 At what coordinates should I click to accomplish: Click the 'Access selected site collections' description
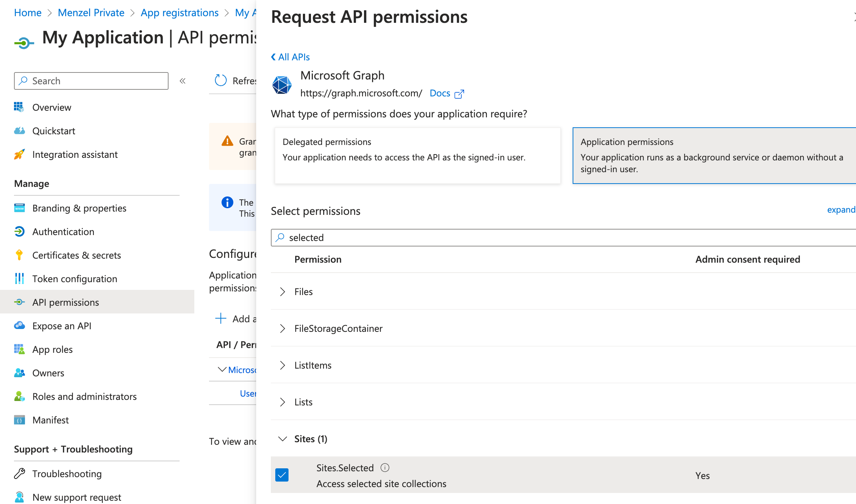[381, 484]
